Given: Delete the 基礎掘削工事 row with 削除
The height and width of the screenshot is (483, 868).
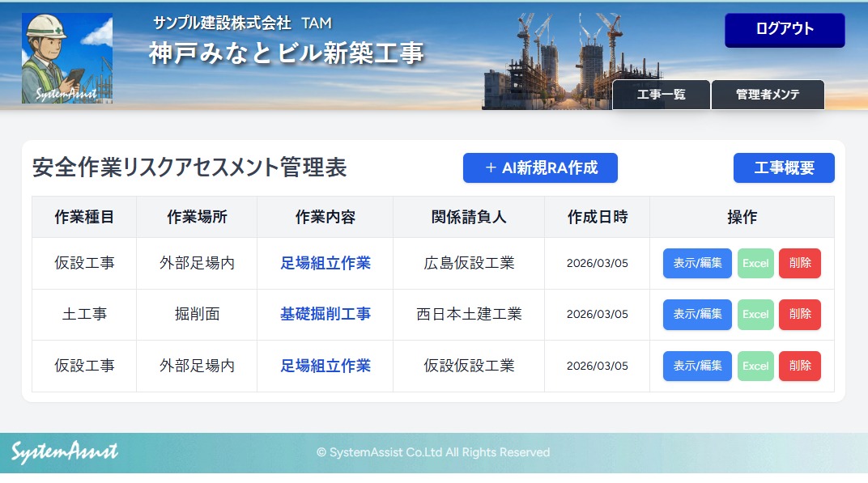Looking at the screenshot, I should pyautogui.click(x=799, y=314).
